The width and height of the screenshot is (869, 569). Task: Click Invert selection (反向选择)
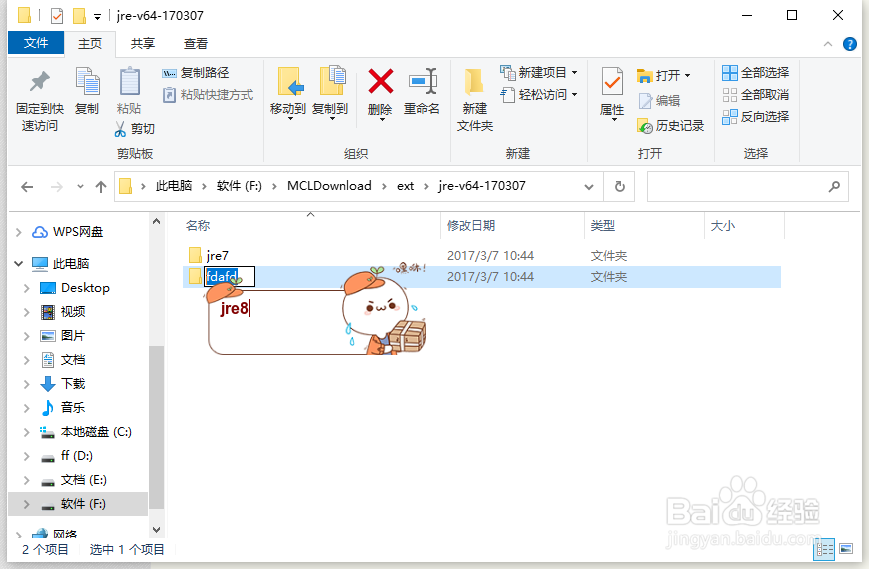(x=755, y=117)
